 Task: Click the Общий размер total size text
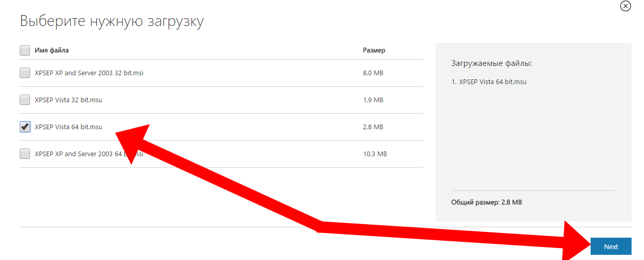486,202
